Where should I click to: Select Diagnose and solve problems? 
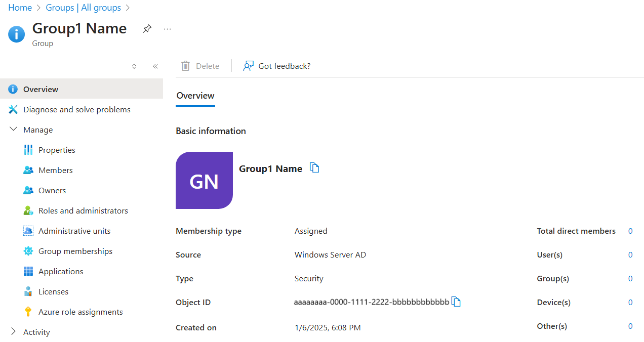pos(76,109)
